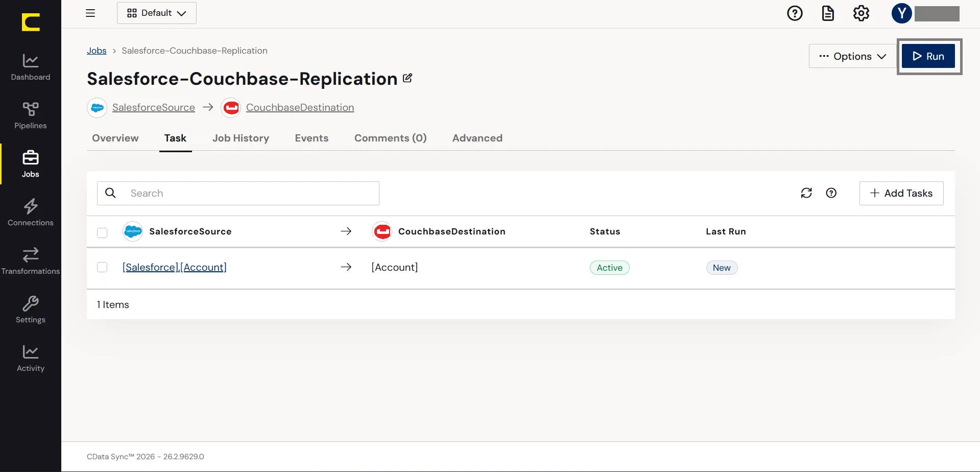The width and height of the screenshot is (980, 472).
Task: Click the task Search field
Action: (x=238, y=193)
